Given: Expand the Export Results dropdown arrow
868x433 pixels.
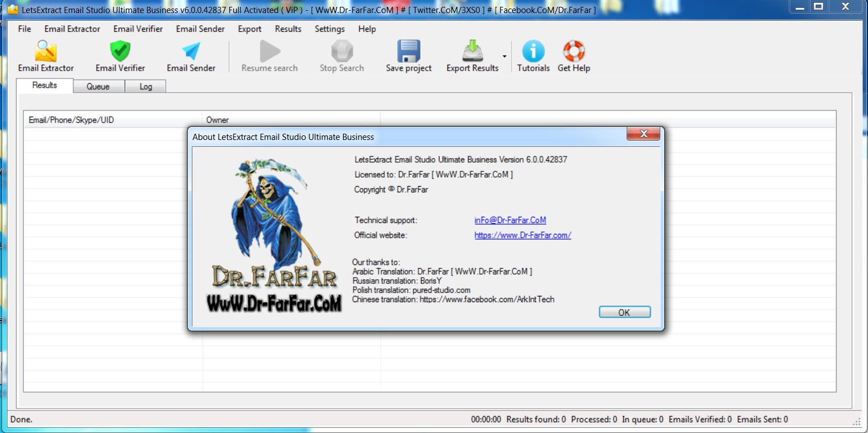Looking at the screenshot, I should pyautogui.click(x=504, y=56).
